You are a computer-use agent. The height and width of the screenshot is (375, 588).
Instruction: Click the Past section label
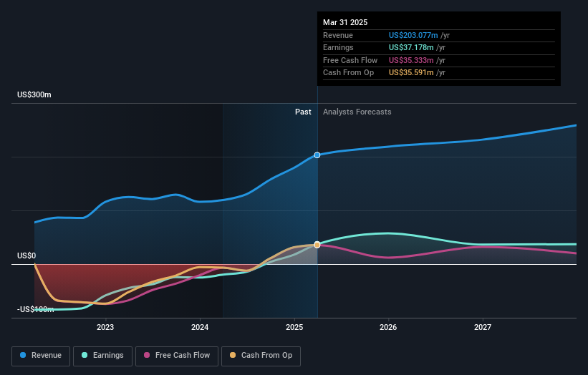[303, 112]
